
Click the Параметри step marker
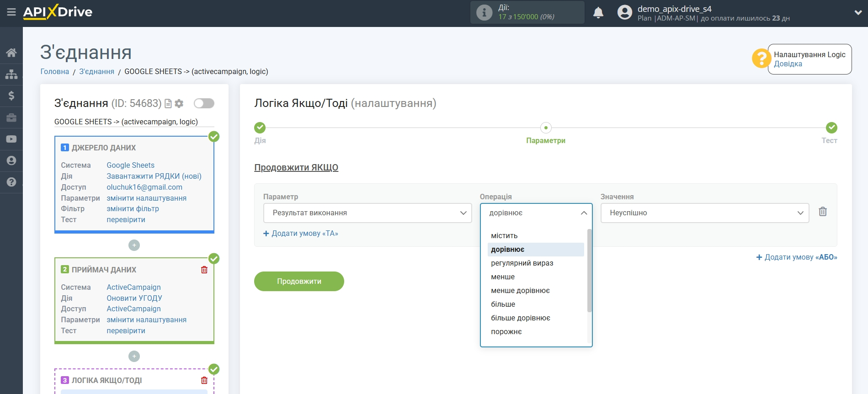click(546, 128)
